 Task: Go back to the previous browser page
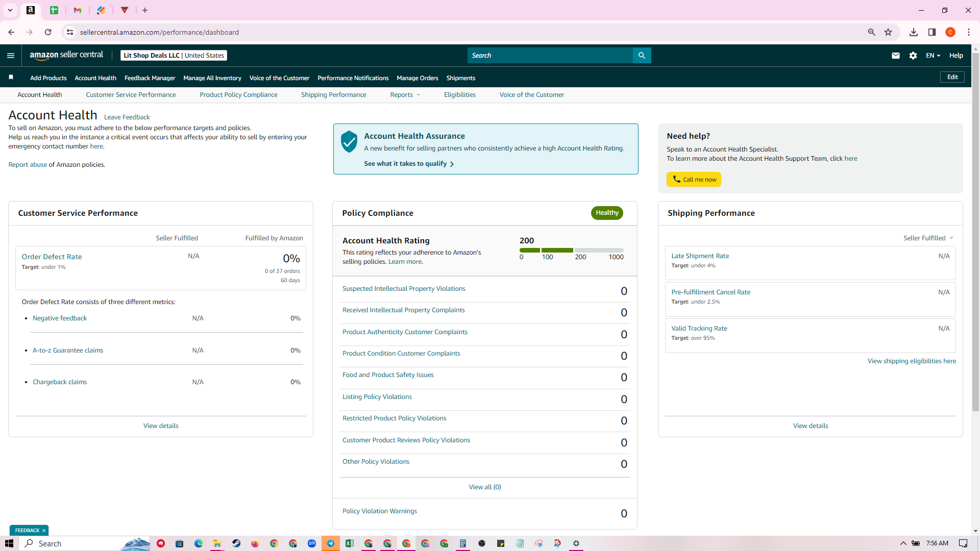point(11,32)
